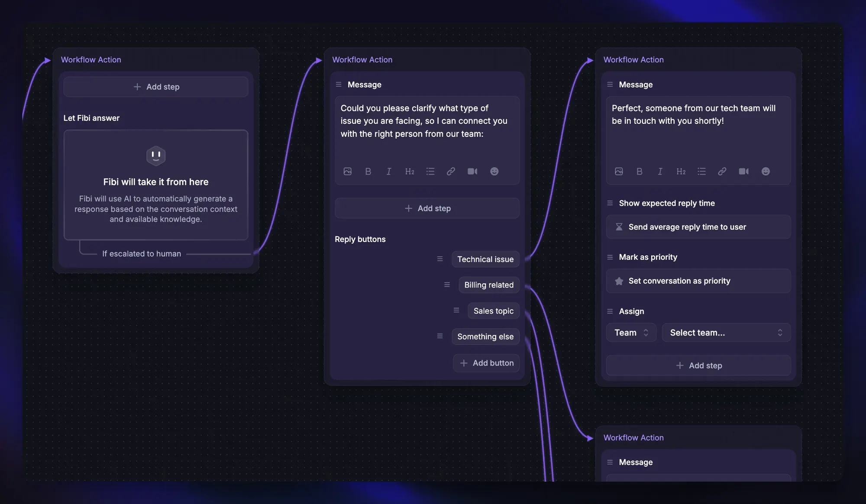Click the If escalated to human label
Image resolution: width=866 pixels, height=504 pixels.
point(142,254)
